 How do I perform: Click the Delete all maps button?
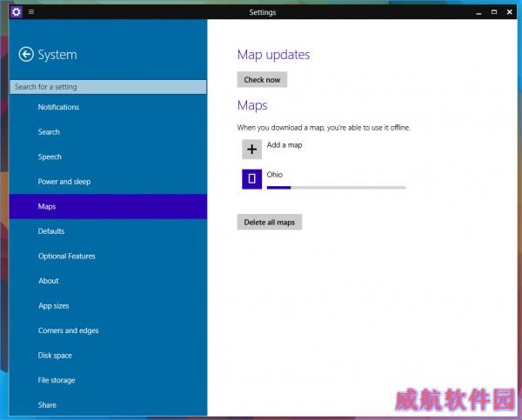270,222
